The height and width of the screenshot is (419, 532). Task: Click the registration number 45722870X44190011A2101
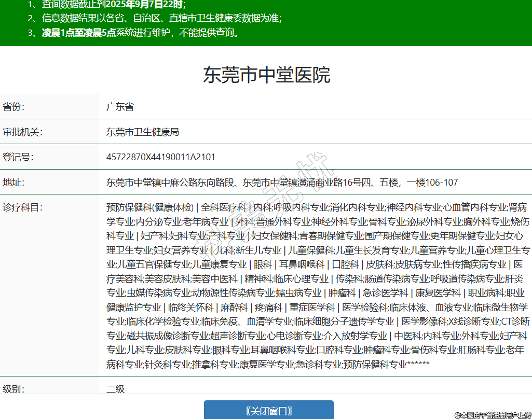161,157
